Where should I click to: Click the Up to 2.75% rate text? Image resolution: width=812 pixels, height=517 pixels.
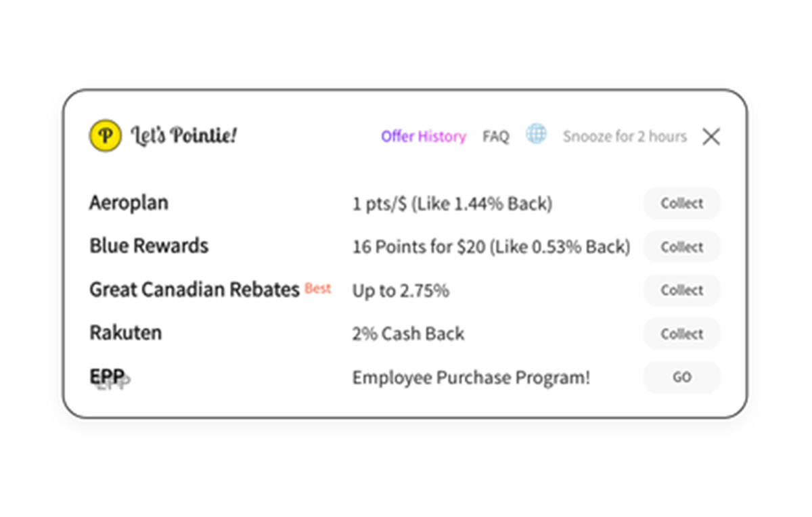coord(401,291)
